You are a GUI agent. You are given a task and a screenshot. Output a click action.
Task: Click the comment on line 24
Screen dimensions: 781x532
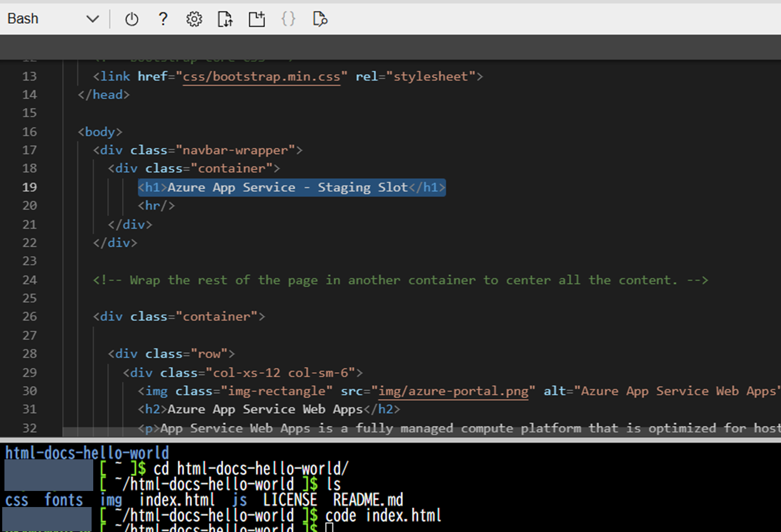[400, 280]
